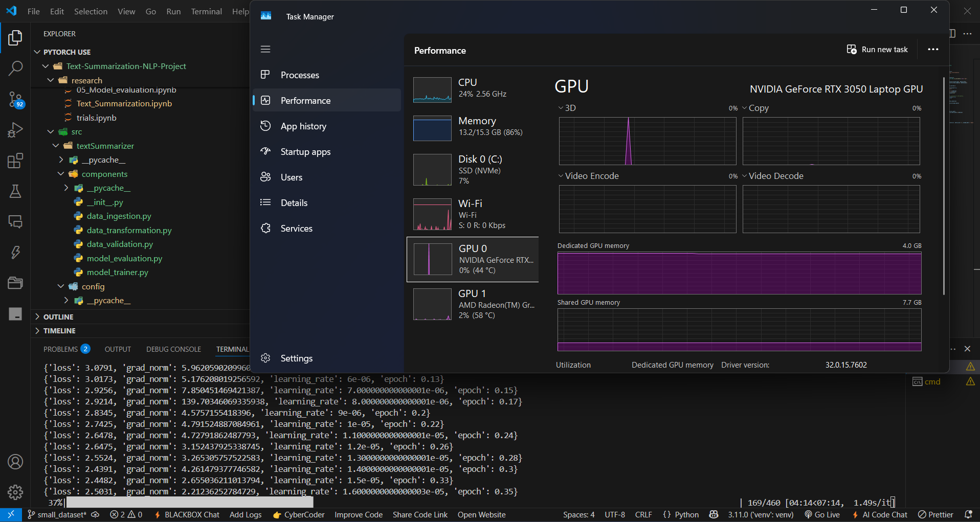Select App history in Task Manager

303,126
